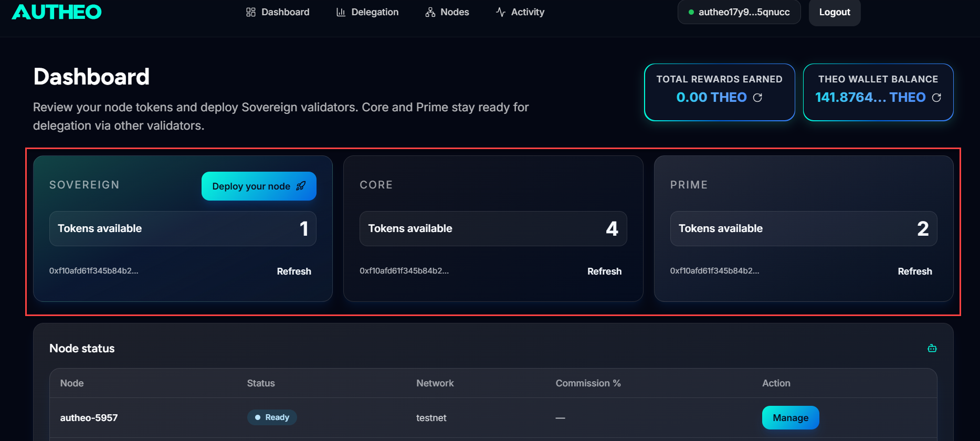The height and width of the screenshot is (441, 980).
Task: Click the Action column header
Action: [x=776, y=383]
